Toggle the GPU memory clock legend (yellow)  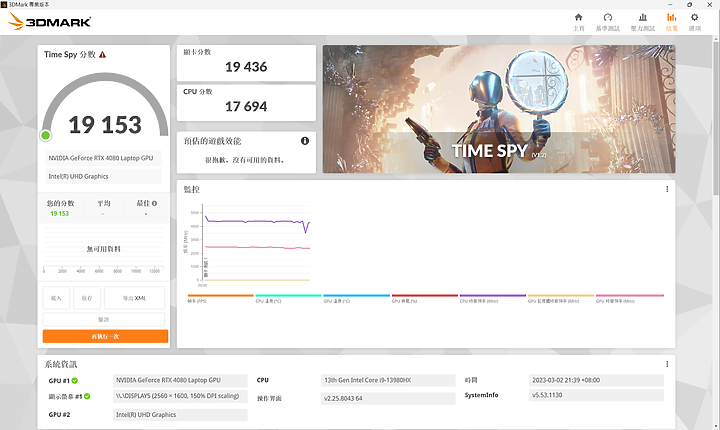click(x=561, y=299)
